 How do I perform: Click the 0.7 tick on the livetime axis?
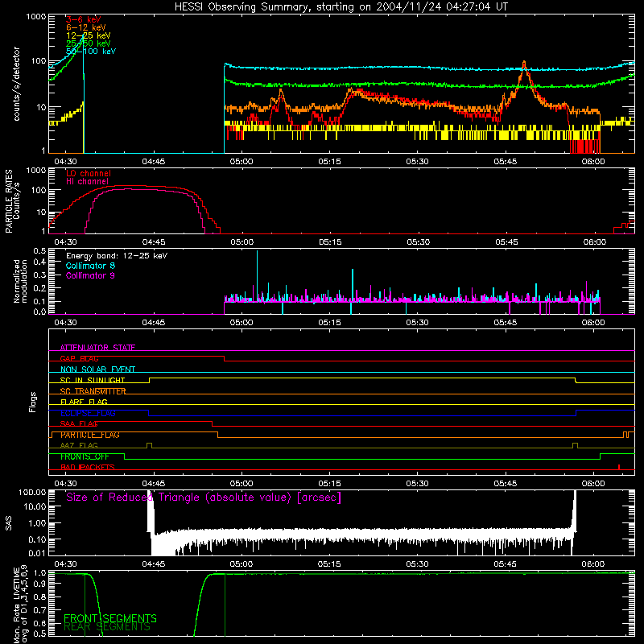click(x=39, y=610)
